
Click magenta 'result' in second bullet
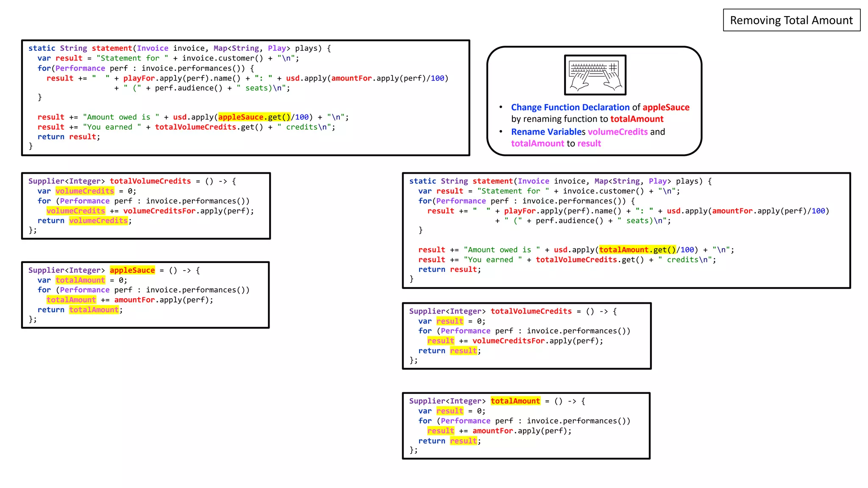[589, 144]
